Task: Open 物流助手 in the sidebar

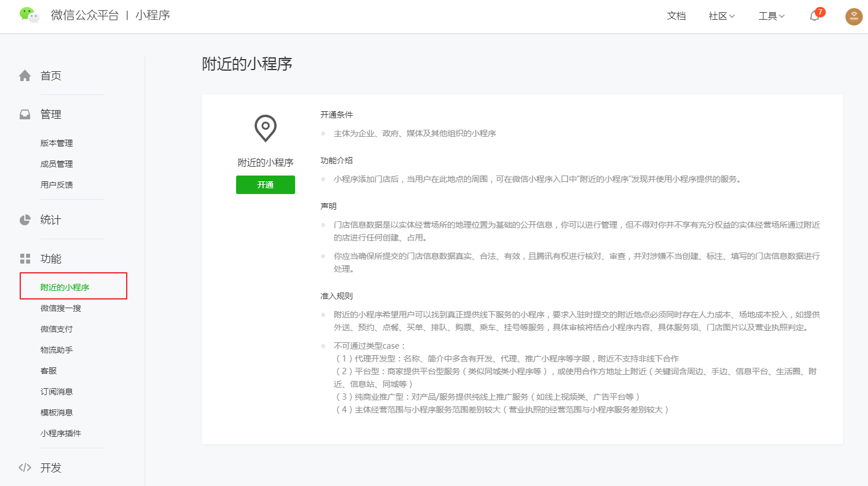Action: click(57, 350)
